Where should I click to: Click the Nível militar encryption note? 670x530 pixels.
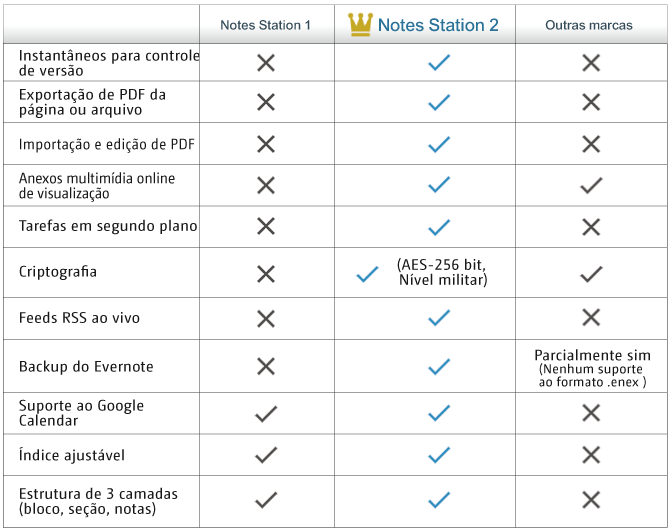coord(442,280)
